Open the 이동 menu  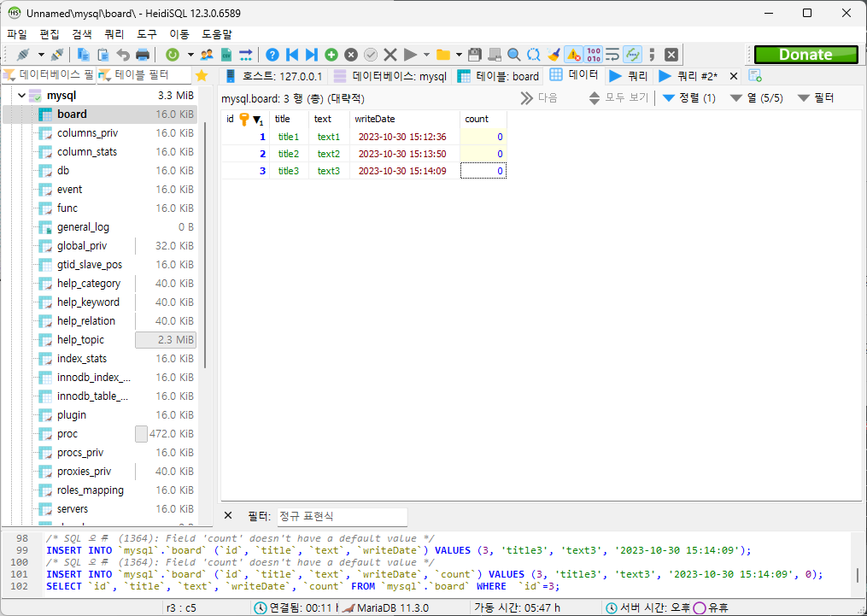point(179,34)
